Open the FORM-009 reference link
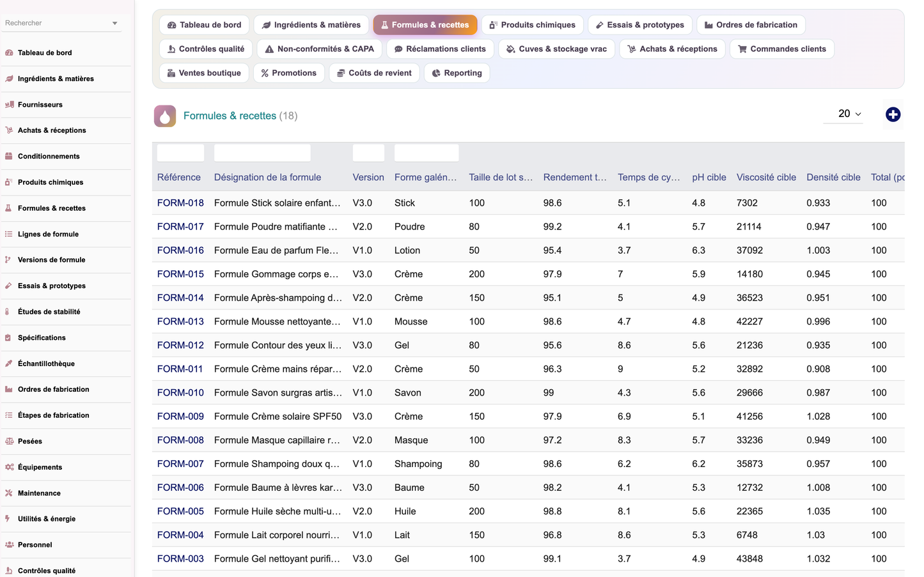This screenshot has width=924, height=577. [180, 417]
